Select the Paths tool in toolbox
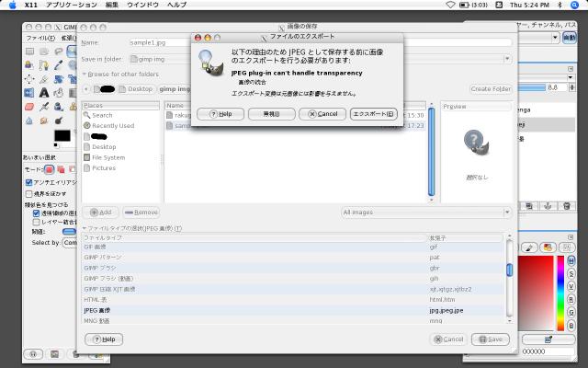 click(x=44, y=65)
